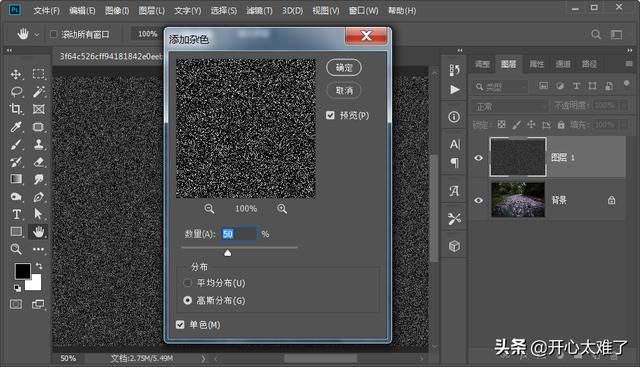Select the Zoom tool in toolbar

[x=16, y=249]
